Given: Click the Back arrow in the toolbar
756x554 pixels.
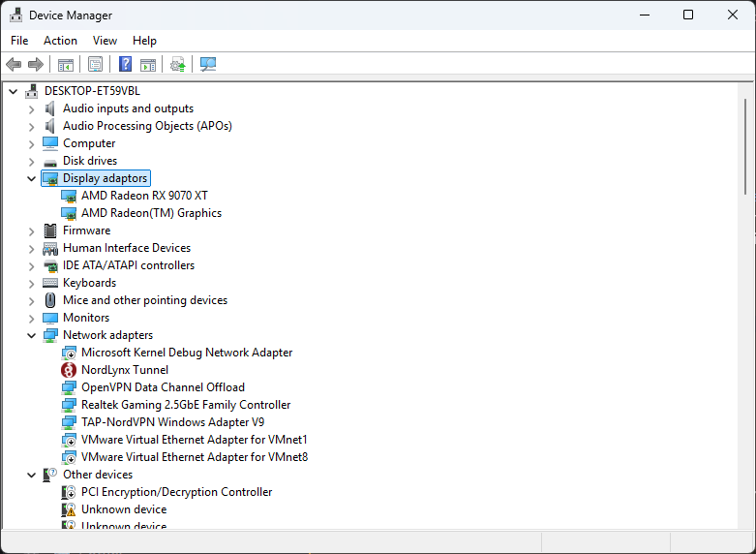Looking at the screenshot, I should pyautogui.click(x=14, y=65).
